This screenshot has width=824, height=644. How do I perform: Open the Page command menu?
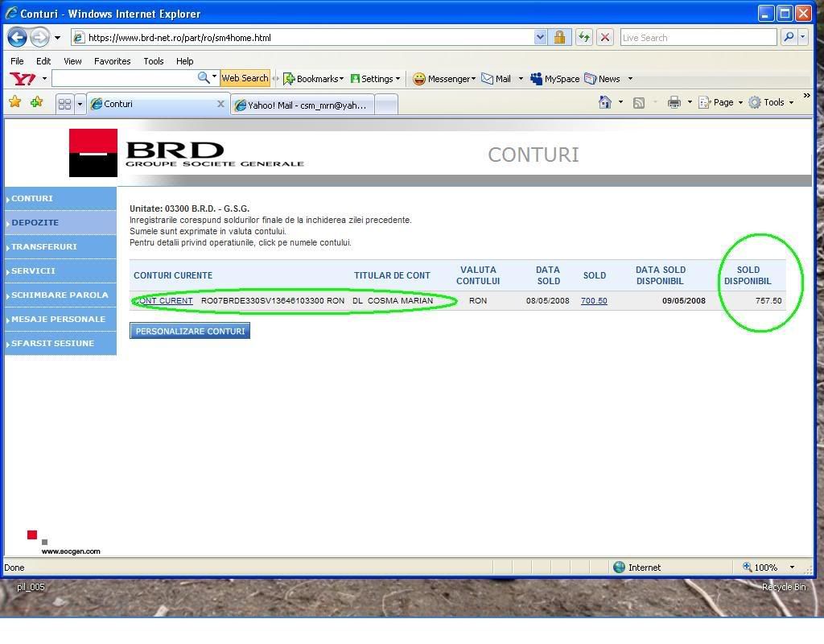pos(720,102)
